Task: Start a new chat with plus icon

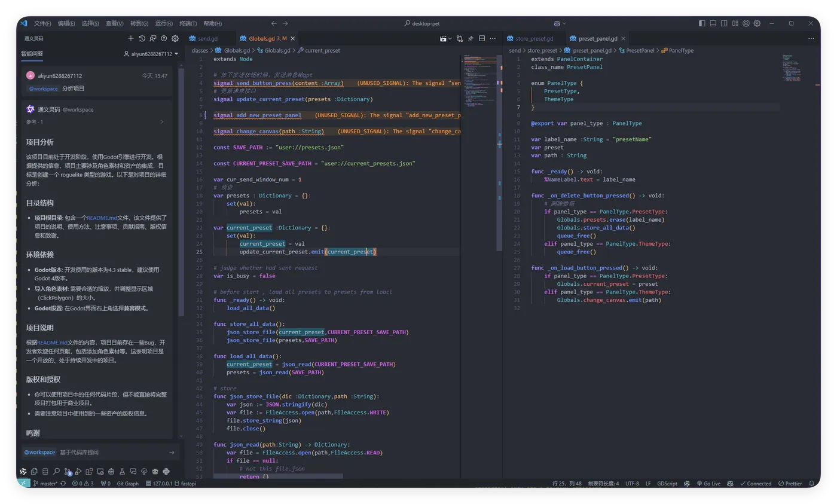Action: [131, 38]
